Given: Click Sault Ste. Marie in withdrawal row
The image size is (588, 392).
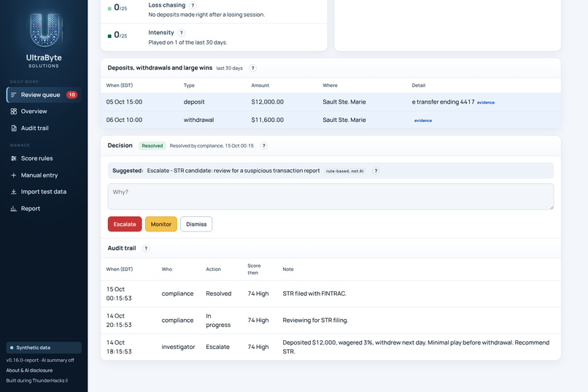Looking at the screenshot, I should (x=344, y=120).
